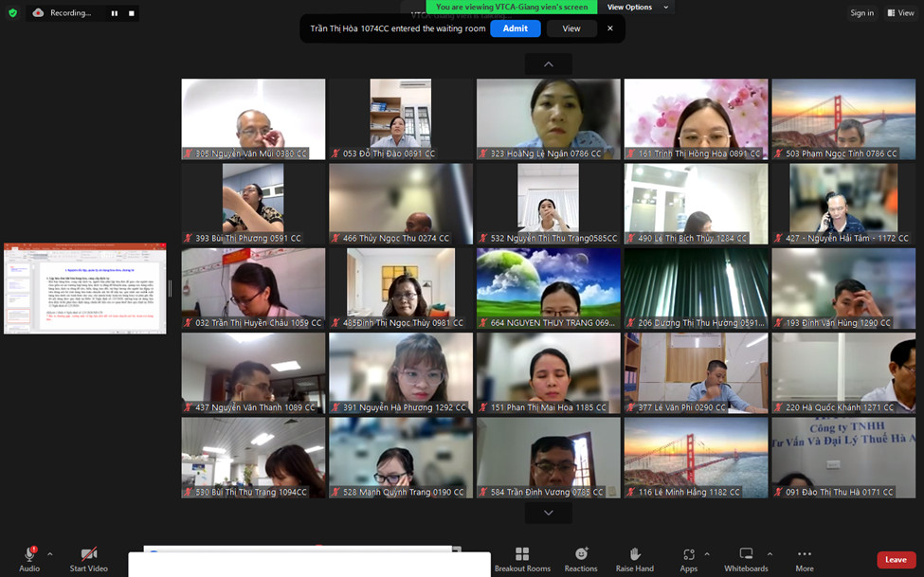Image resolution: width=924 pixels, height=577 pixels.
Task: Dismiss the waiting room notification
Action: (610, 28)
